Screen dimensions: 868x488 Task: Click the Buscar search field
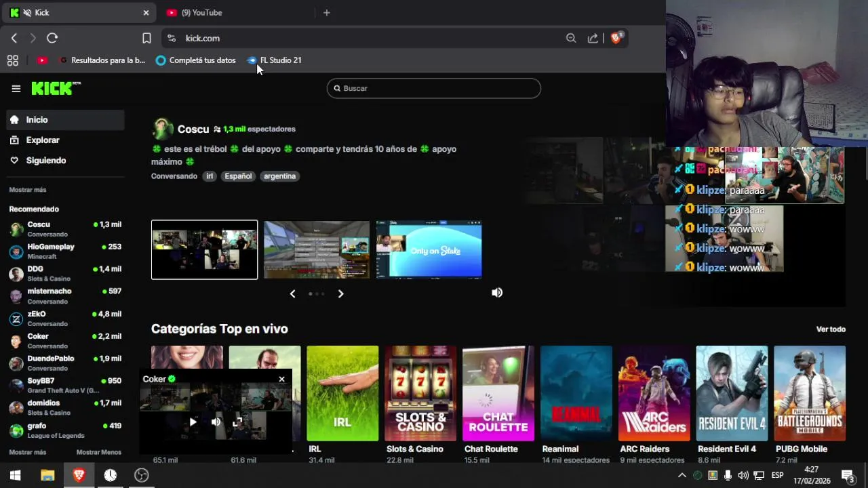(434, 88)
